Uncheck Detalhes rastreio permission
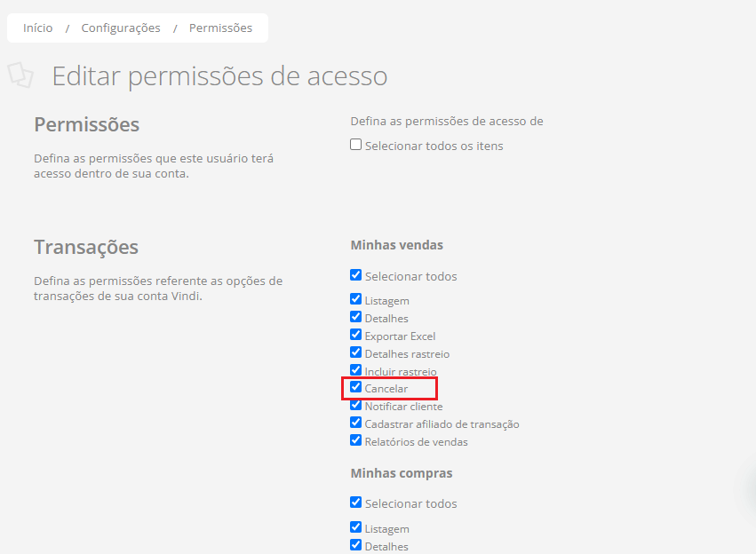The image size is (756, 554). (356, 352)
